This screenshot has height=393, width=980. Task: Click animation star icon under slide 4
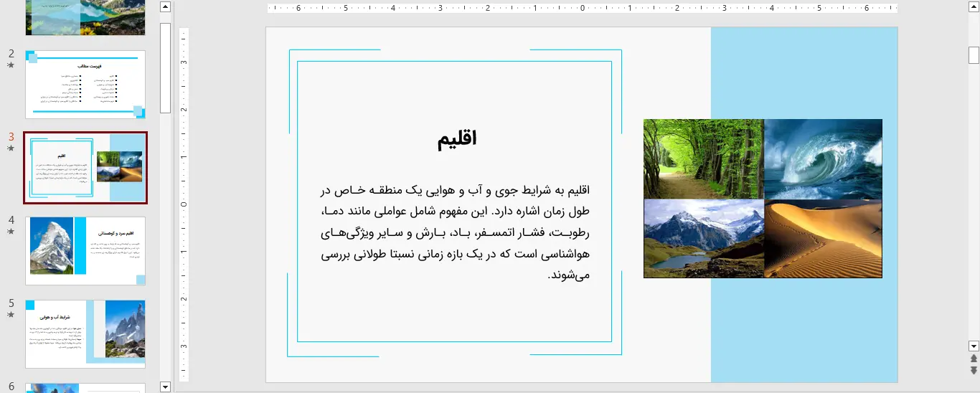(x=11, y=232)
